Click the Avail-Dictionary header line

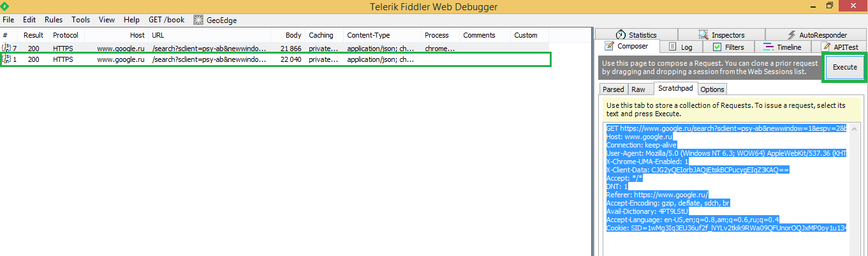point(647,211)
